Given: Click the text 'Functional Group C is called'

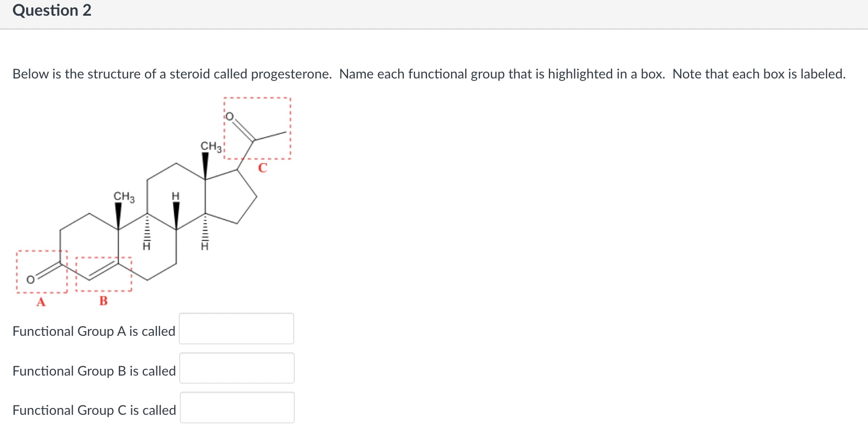Looking at the screenshot, I should click(93, 410).
